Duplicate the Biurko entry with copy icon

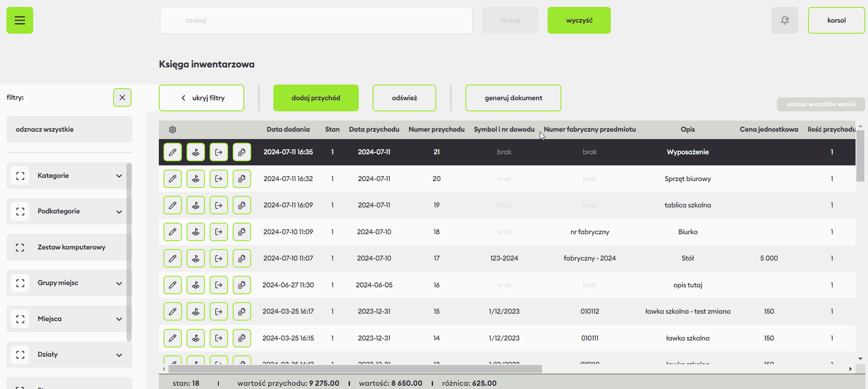242,232
